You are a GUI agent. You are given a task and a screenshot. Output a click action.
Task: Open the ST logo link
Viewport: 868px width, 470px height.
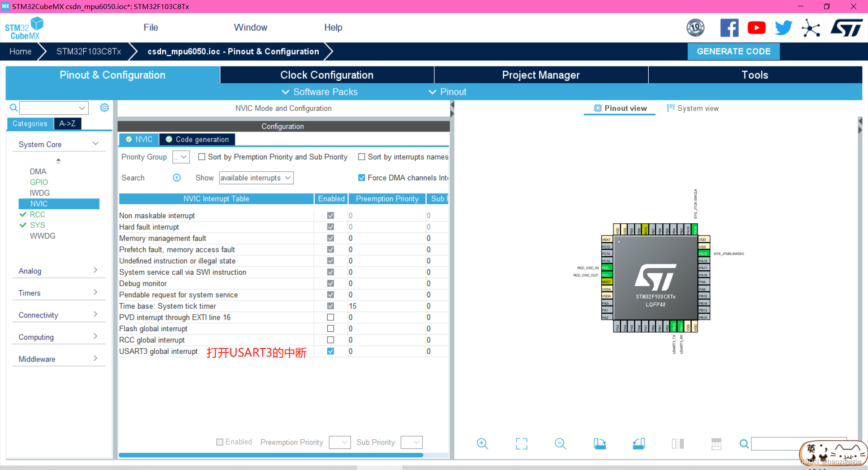(x=846, y=28)
